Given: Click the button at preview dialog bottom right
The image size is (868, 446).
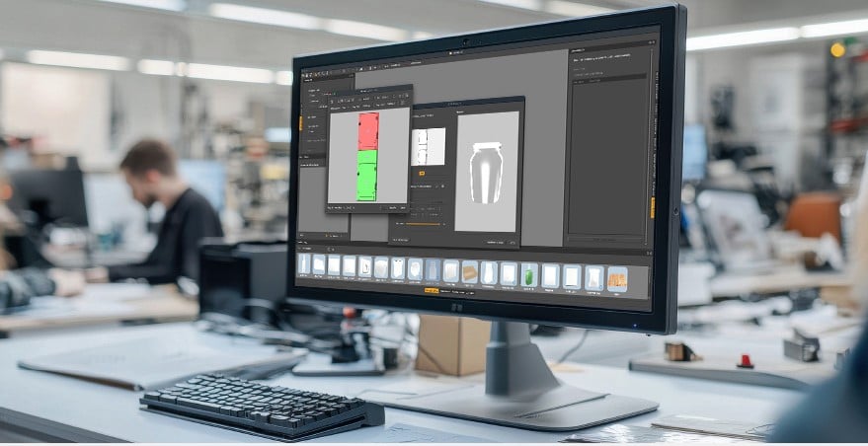Looking at the screenshot, I should click(510, 239).
